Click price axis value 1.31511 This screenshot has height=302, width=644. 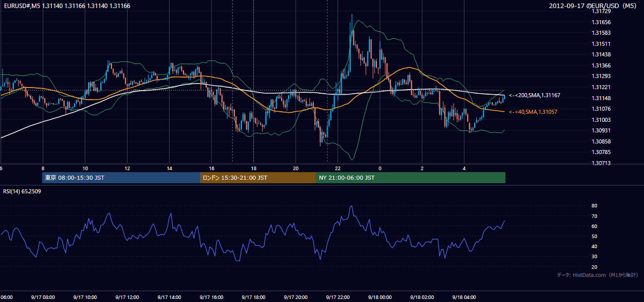coord(601,44)
